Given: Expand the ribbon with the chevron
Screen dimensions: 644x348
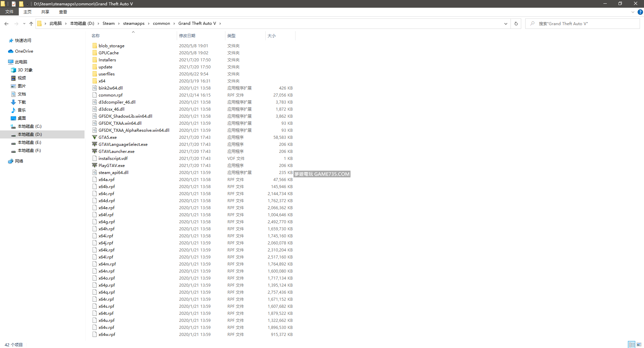Looking at the screenshot, I should pyautogui.click(x=633, y=12).
